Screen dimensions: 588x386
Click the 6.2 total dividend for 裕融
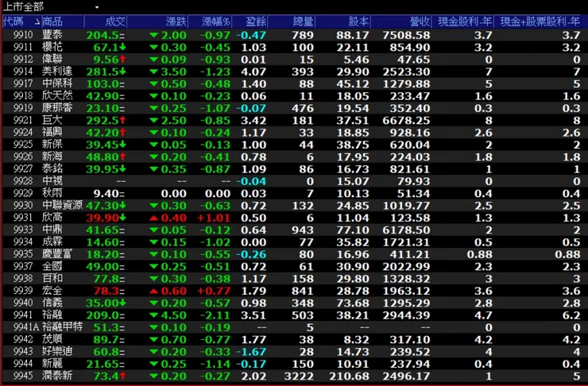tap(571, 315)
